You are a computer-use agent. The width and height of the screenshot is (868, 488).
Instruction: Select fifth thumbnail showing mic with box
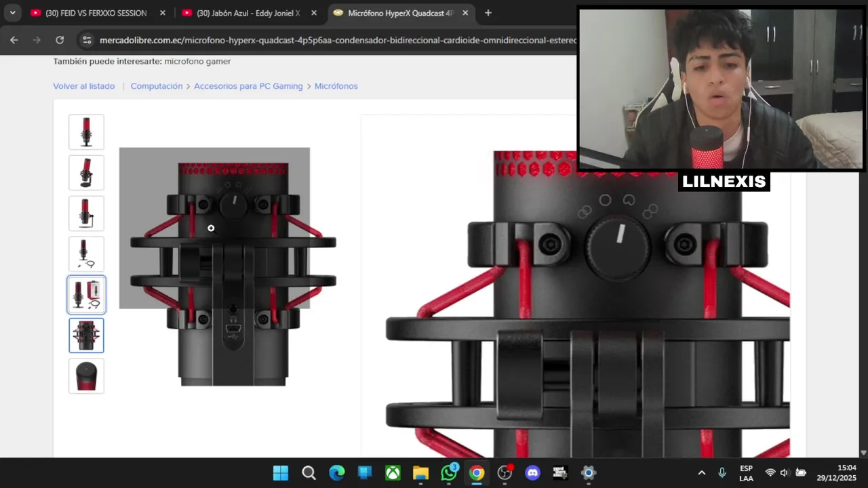[86, 295]
